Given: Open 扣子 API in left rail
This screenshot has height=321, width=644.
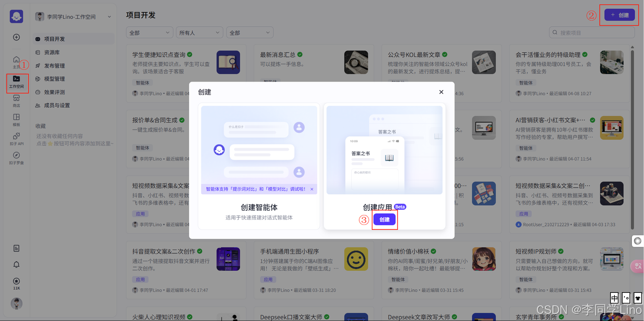Looking at the screenshot, I should (17, 139).
